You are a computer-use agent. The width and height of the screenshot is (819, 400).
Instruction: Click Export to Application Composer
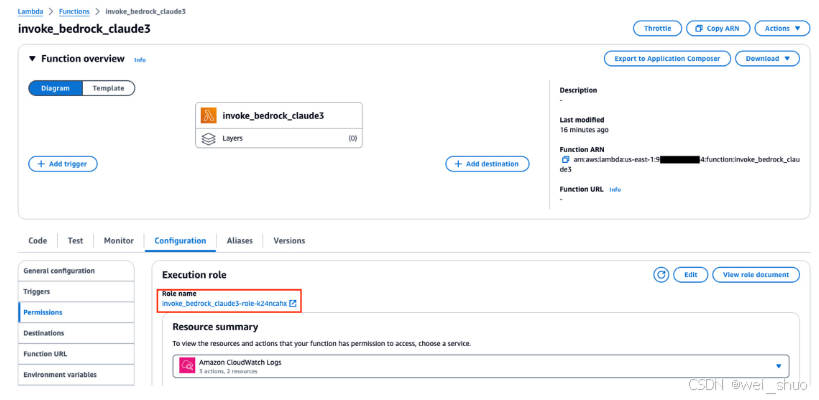667,58
